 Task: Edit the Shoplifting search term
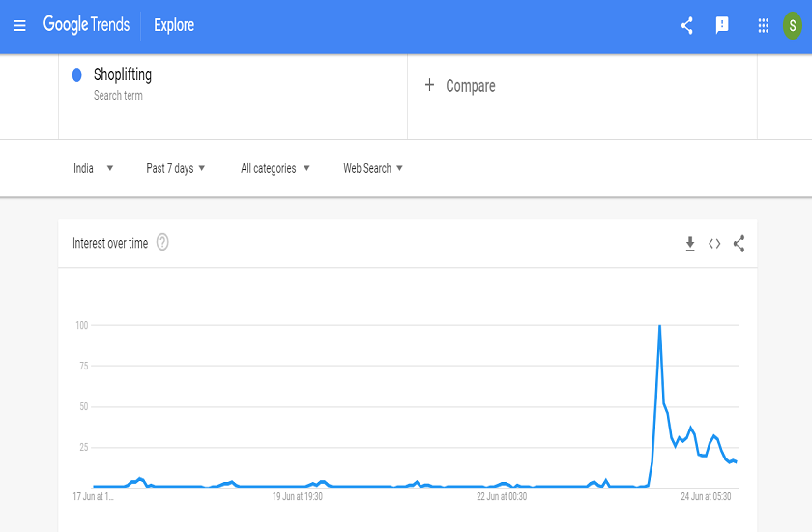(123, 74)
